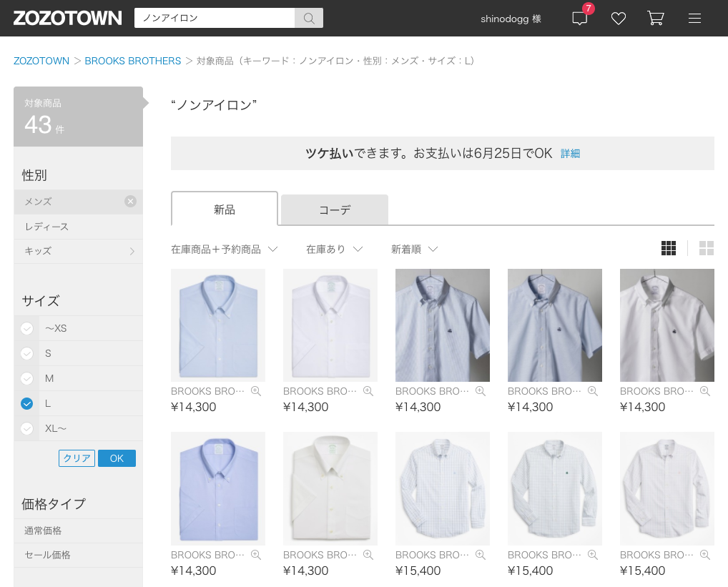Open the 在庫あり dropdown
This screenshot has width=728, height=587.
(x=334, y=250)
